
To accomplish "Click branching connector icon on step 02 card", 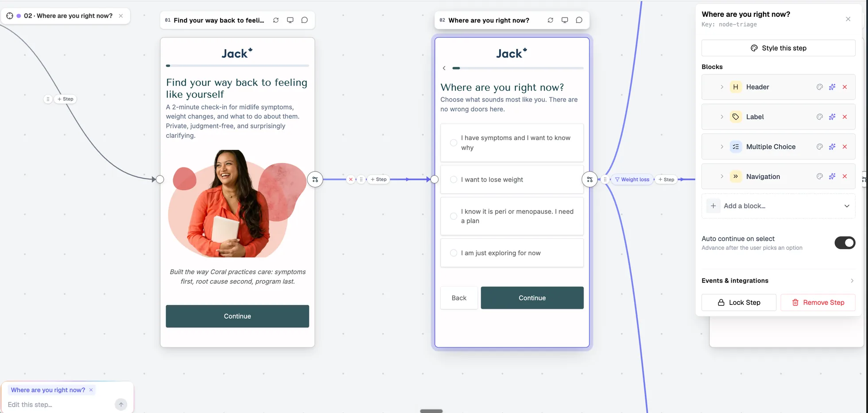I will 589,179.
